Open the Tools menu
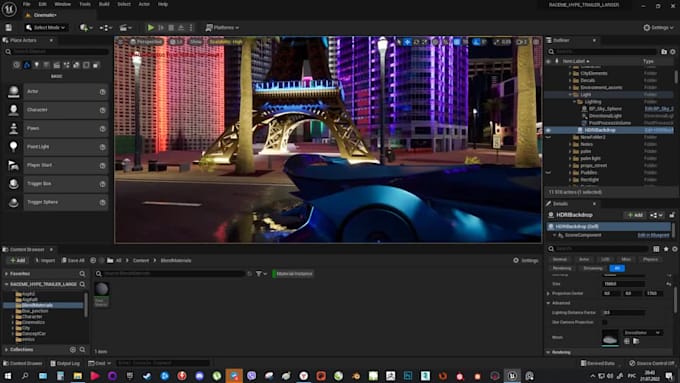The height and width of the screenshot is (383, 680). (x=85, y=4)
